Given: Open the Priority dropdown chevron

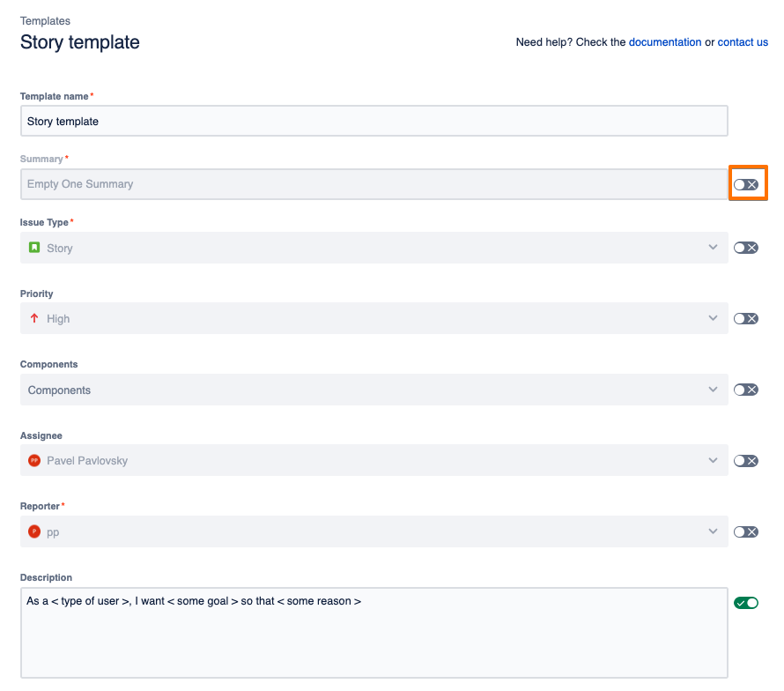Looking at the screenshot, I should (x=714, y=318).
